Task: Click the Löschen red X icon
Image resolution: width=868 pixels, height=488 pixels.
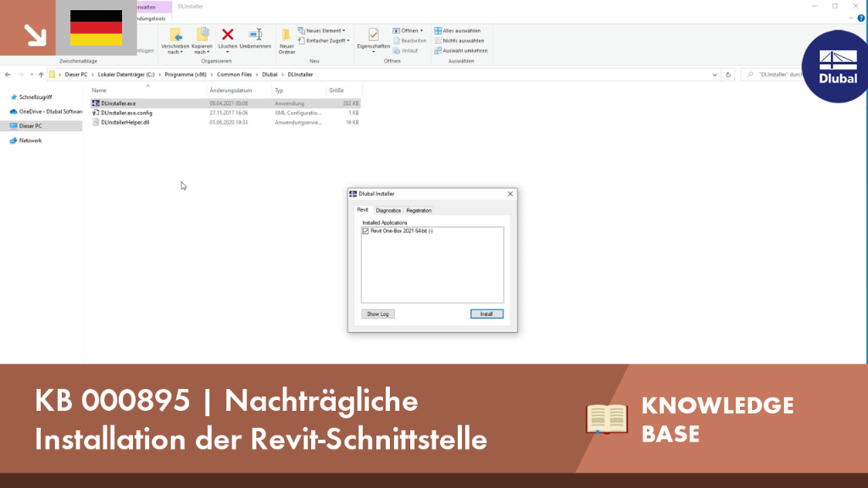Action: (x=227, y=35)
